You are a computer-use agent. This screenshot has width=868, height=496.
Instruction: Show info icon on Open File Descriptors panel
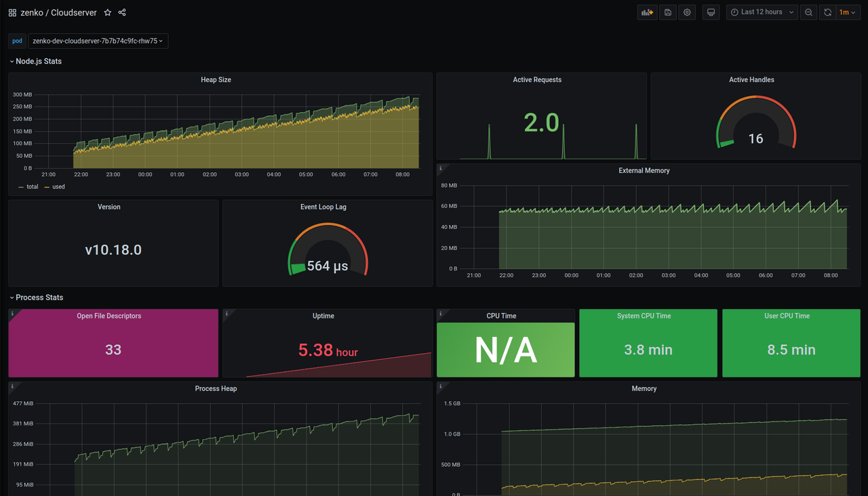(12, 313)
